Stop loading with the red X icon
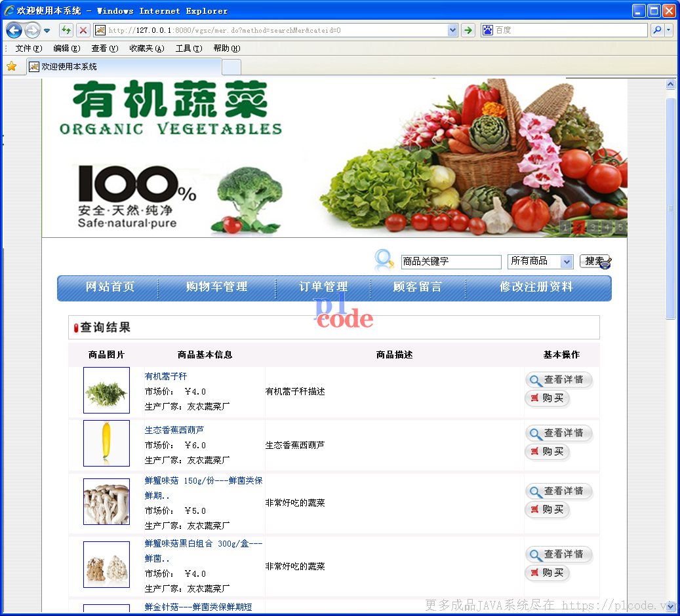The width and height of the screenshot is (680, 616). [x=83, y=30]
